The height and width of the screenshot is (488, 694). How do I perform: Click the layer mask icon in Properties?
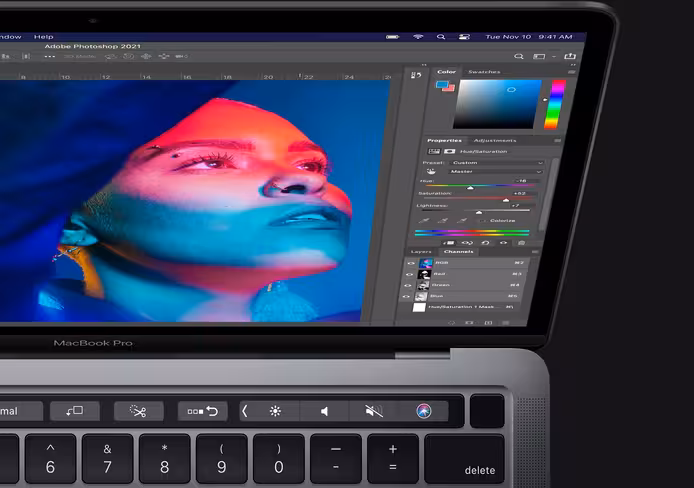[450, 151]
